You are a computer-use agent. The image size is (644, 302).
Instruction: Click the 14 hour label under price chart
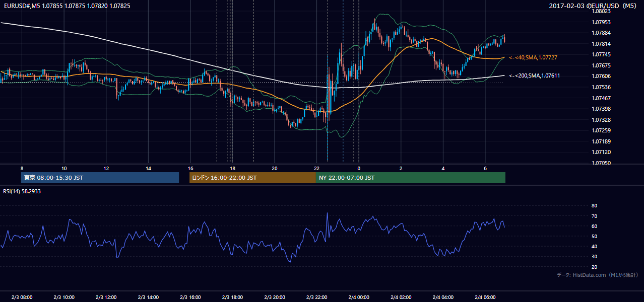[148, 168]
